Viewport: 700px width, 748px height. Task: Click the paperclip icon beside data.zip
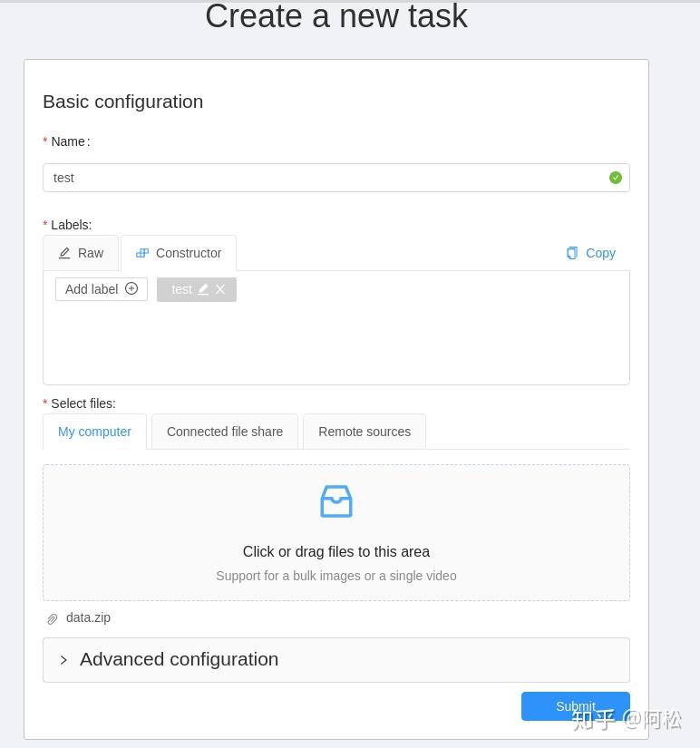pyautogui.click(x=53, y=618)
